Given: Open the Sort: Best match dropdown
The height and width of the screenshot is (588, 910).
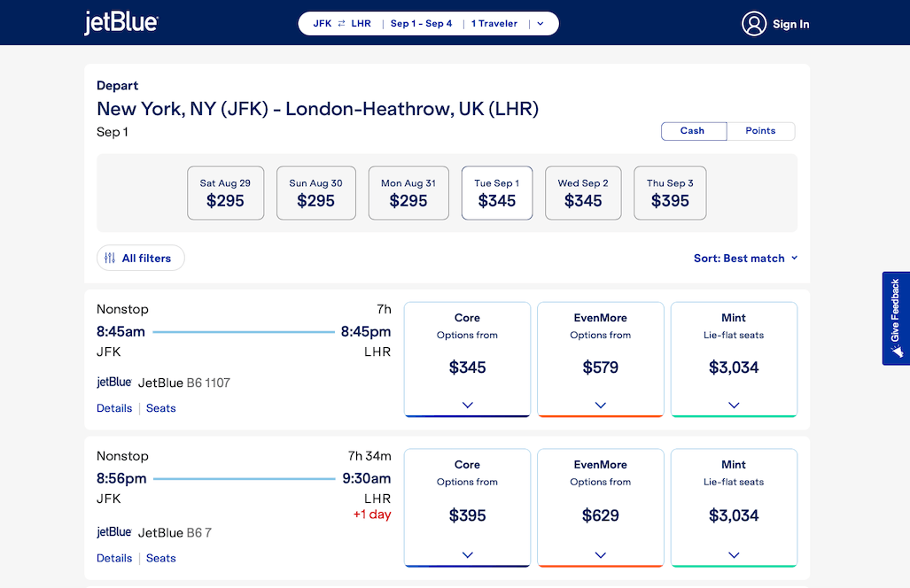Looking at the screenshot, I should [x=745, y=259].
